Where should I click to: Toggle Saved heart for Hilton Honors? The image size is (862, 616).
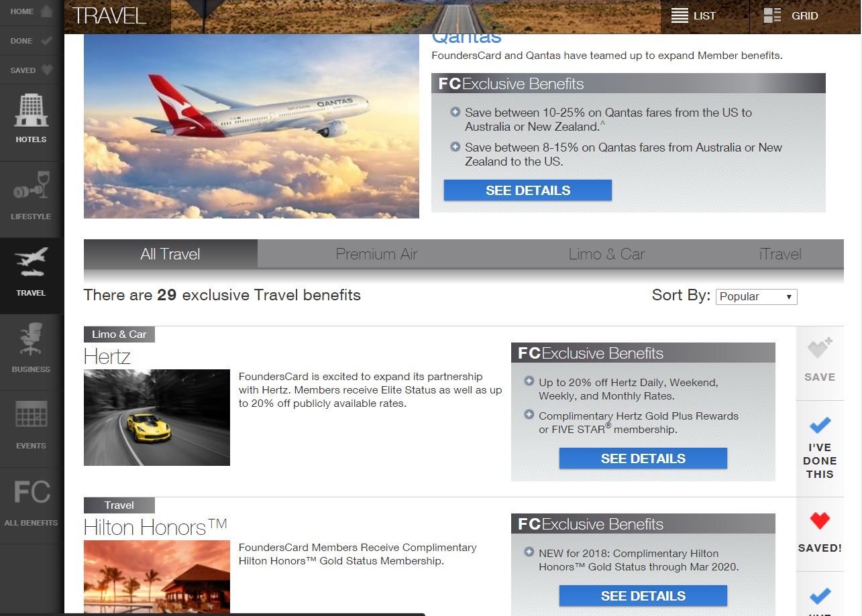coord(820,534)
